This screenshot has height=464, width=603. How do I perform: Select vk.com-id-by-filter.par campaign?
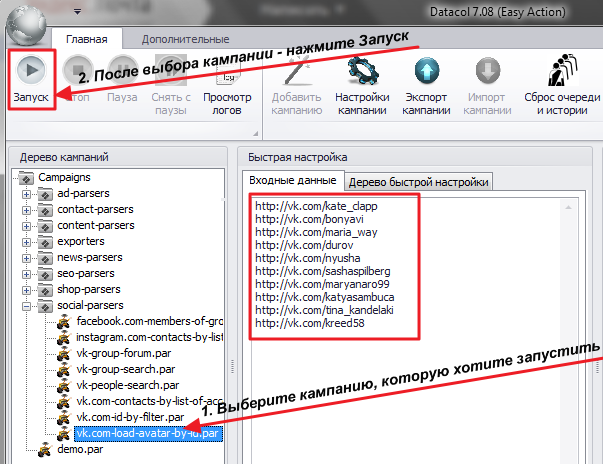pos(130,417)
